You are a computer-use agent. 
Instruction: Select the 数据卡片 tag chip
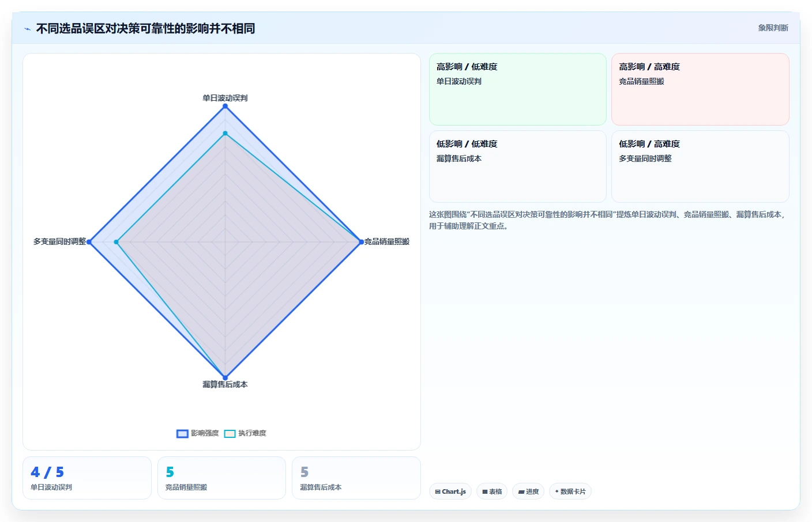pyautogui.click(x=570, y=491)
